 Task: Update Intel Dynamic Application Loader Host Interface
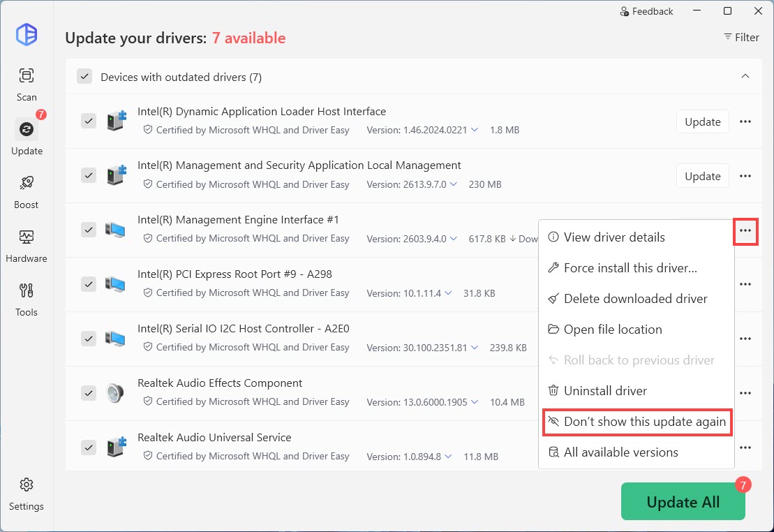tap(702, 121)
